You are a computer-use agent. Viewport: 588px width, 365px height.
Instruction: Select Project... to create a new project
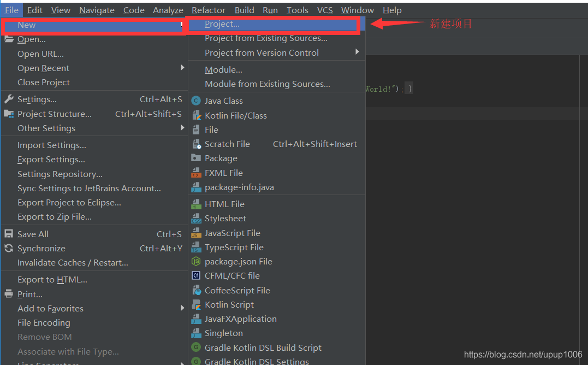(221, 23)
